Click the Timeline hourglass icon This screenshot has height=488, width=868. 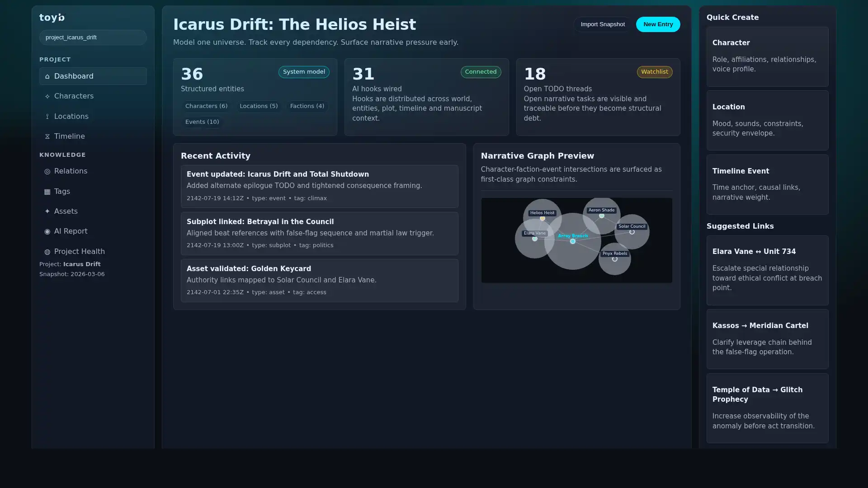(47, 136)
